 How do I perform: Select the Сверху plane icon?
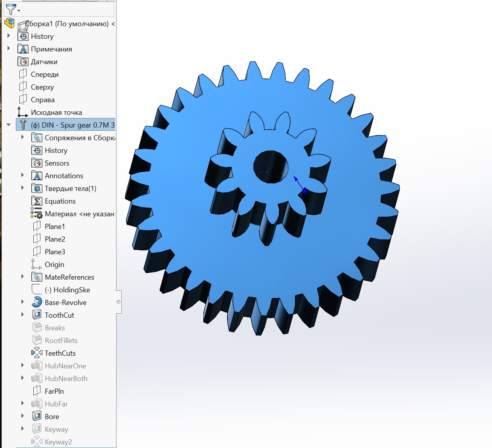click(23, 87)
